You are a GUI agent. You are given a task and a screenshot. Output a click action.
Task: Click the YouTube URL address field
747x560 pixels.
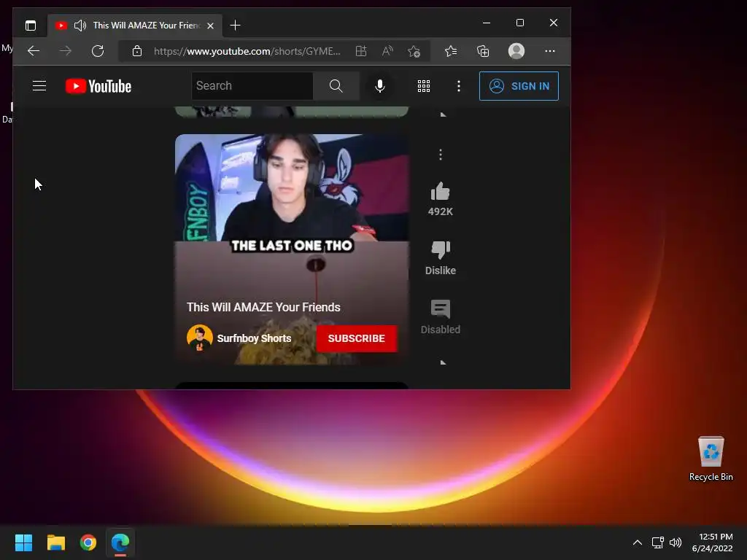(247, 51)
